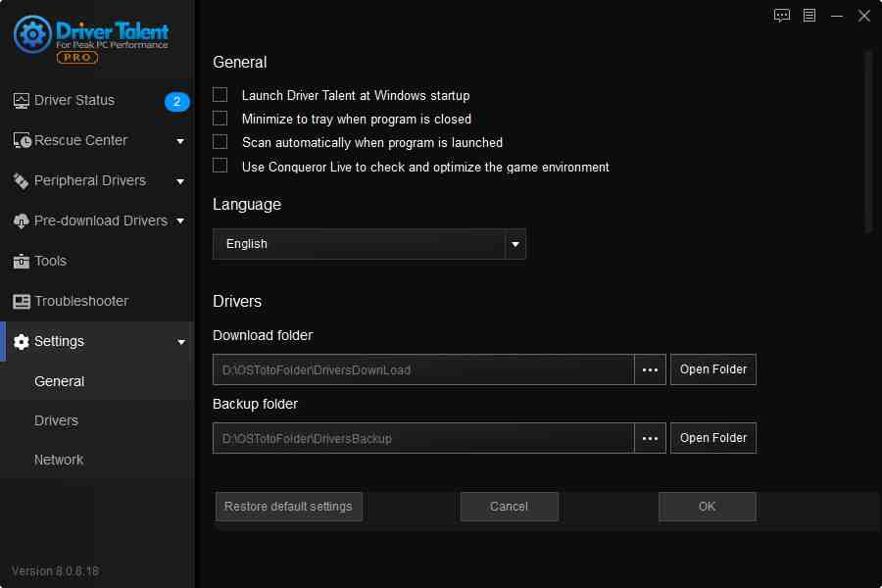The width and height of the screenshot is (882, 588).
Task: Expand the Rescue Center submenu arrow
Action: (x=180, y=141)
